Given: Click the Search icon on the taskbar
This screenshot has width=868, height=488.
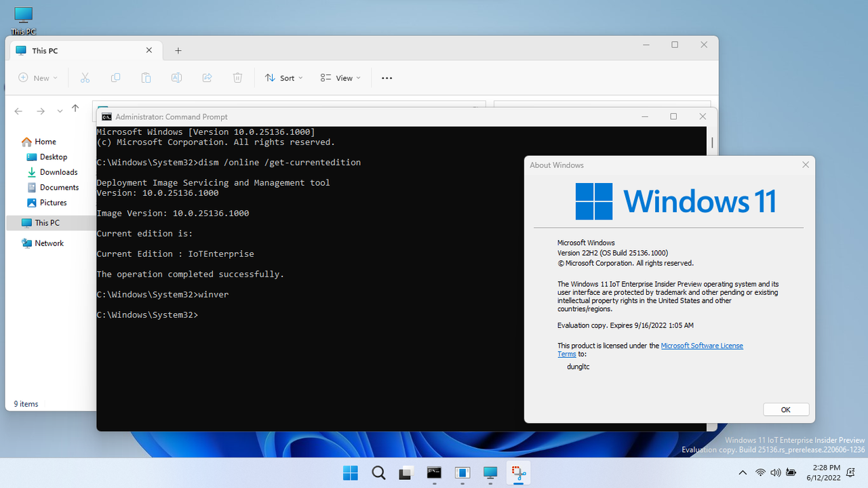Looking at the screenshot, I should pos(378,472).
